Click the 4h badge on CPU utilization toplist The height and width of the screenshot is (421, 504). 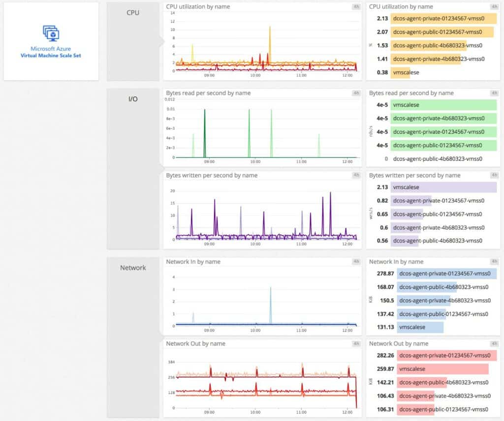(x=494, y=6)
